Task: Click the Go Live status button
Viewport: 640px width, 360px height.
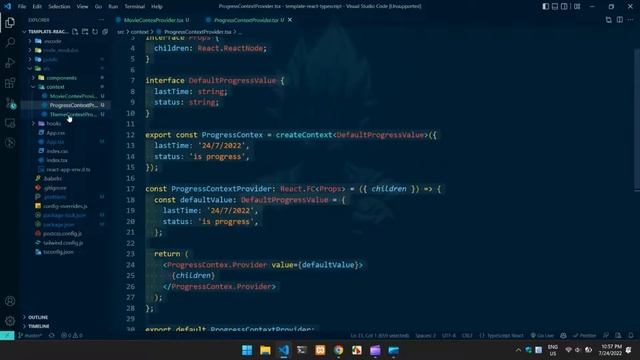Action: click(x=542, y=336)
